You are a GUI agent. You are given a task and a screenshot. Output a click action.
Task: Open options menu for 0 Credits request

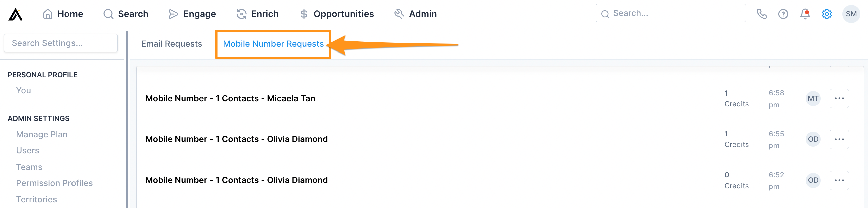click(839, 180)
